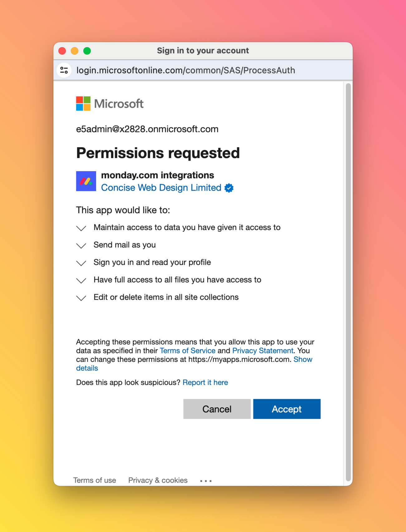Expand "Sign you in and read your profile"
The width and height of the screenshot is (406, 532).
click(81, 263)
